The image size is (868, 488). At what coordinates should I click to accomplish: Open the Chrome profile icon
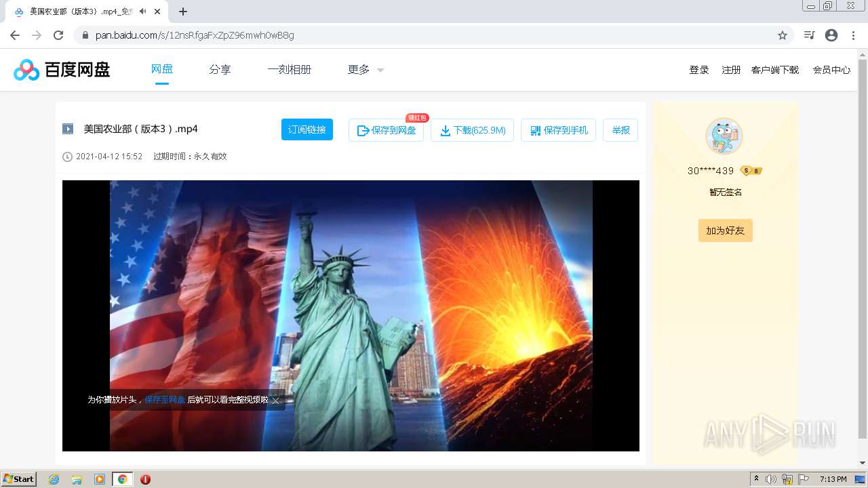pos(831,35)
